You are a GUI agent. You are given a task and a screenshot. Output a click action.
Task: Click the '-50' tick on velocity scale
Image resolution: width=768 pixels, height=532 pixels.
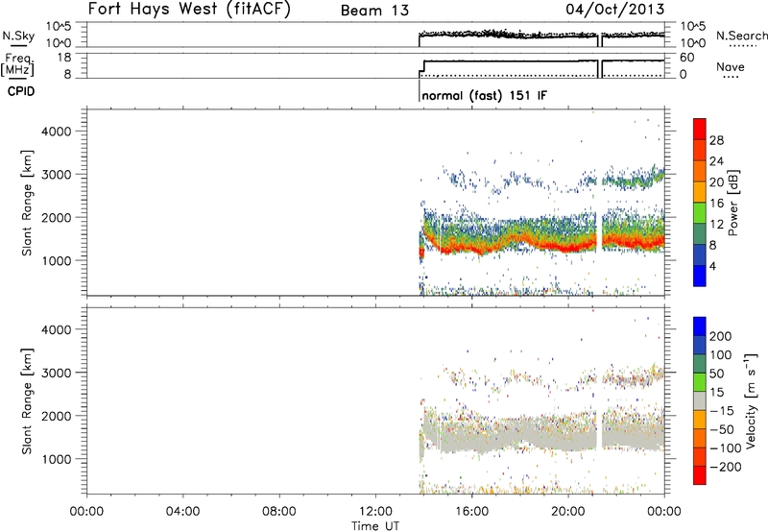point(722,429)
